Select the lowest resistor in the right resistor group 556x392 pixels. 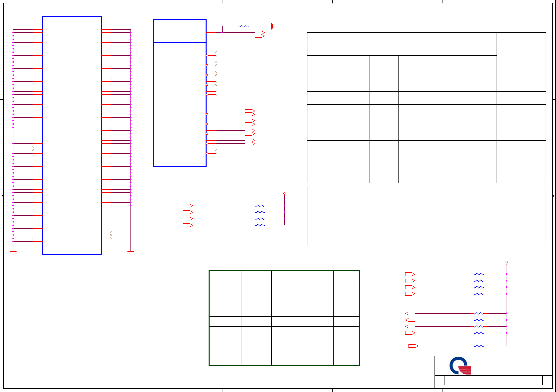(x=479, y=346)
